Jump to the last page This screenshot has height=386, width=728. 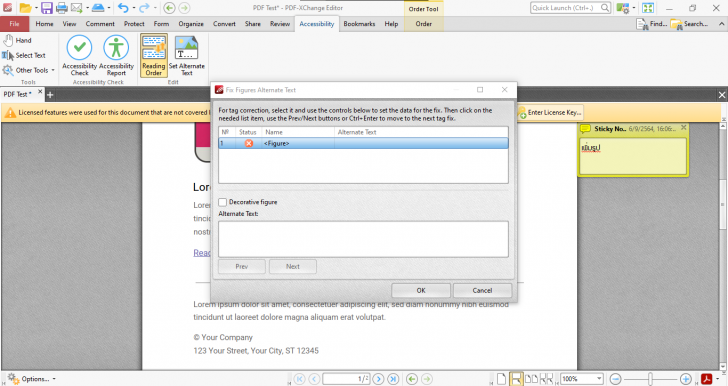(393, 379)
